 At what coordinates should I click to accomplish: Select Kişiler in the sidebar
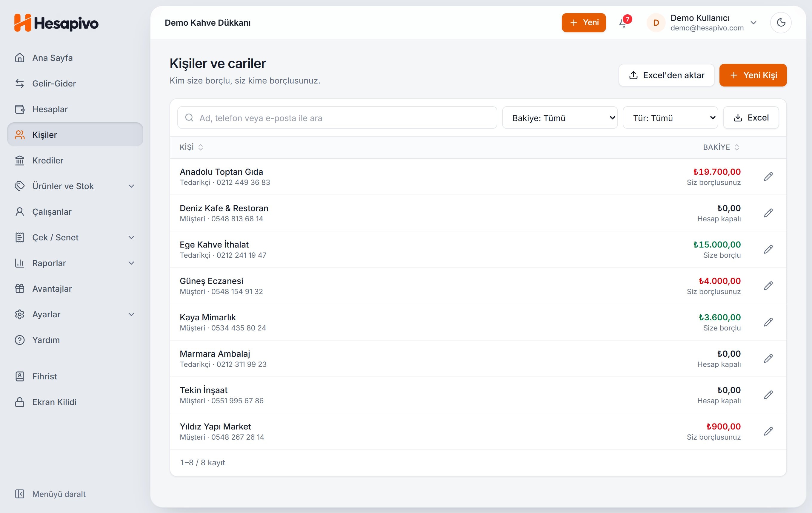75,135
